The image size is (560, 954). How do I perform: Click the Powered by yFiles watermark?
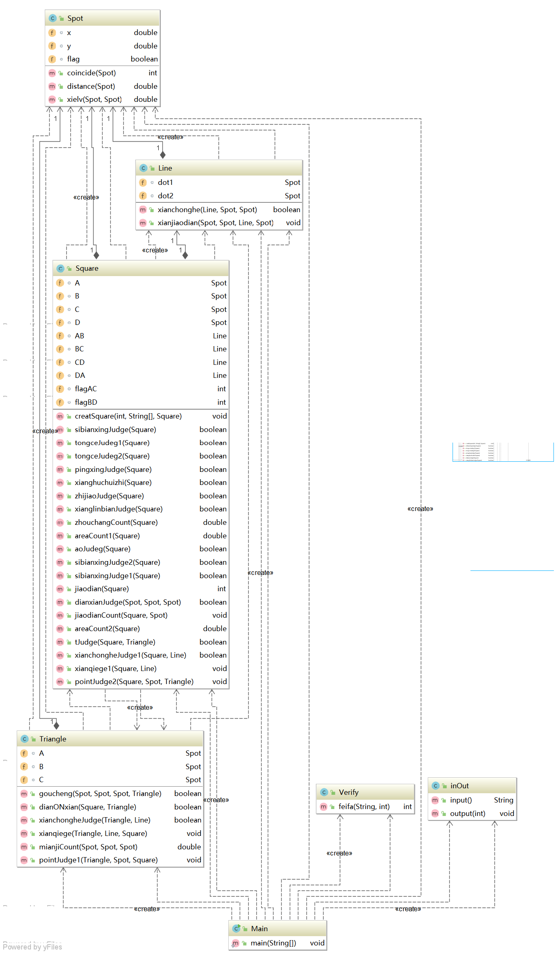pyautogui.click(x=33, y=947)
